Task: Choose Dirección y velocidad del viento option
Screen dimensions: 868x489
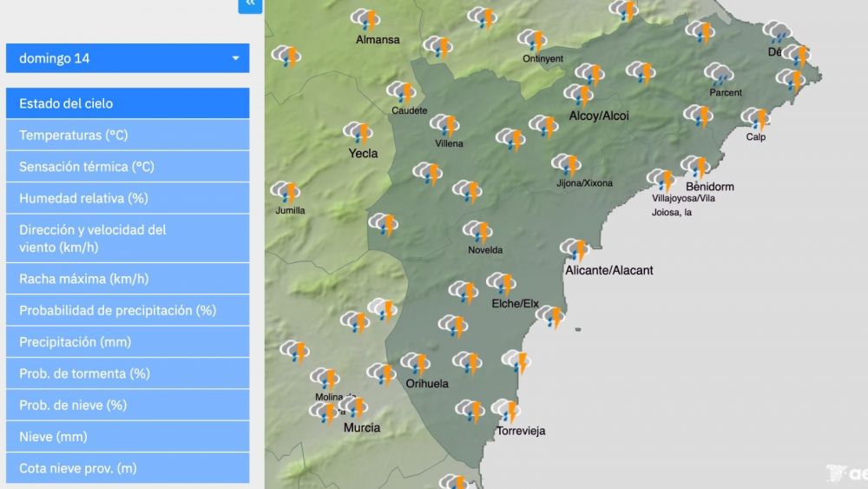Action: [128, 239]
